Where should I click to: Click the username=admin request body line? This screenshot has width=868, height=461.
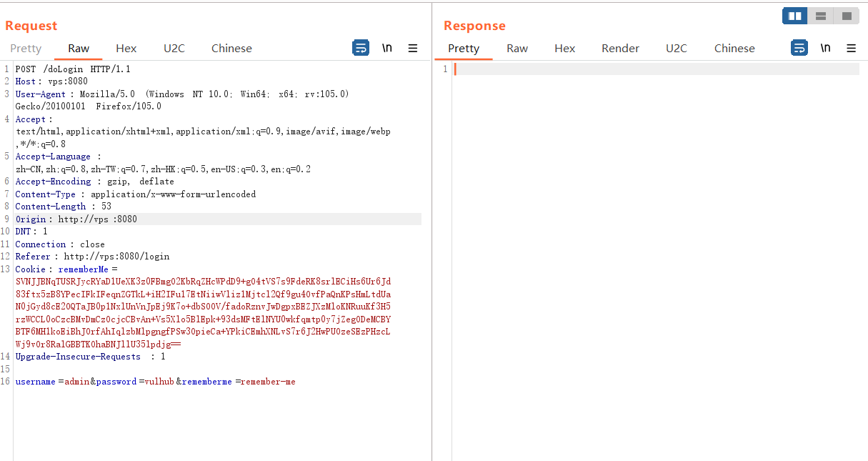pyautogui.click(x=155, y=382)
